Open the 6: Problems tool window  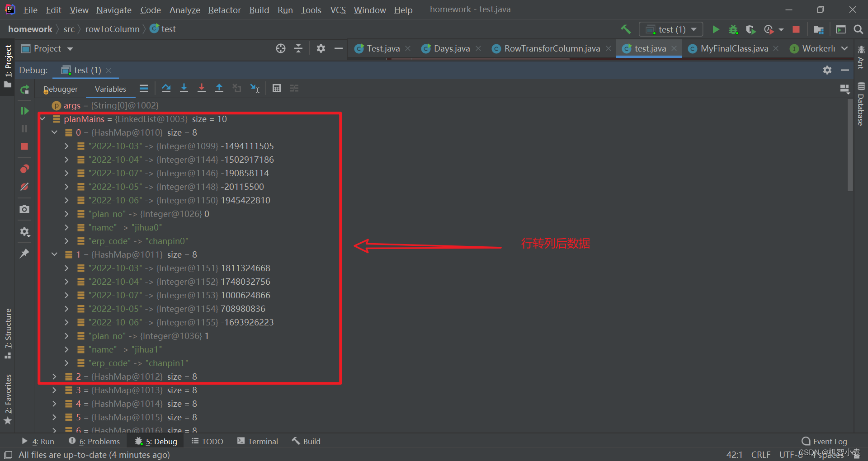click(x=94, y=442)
